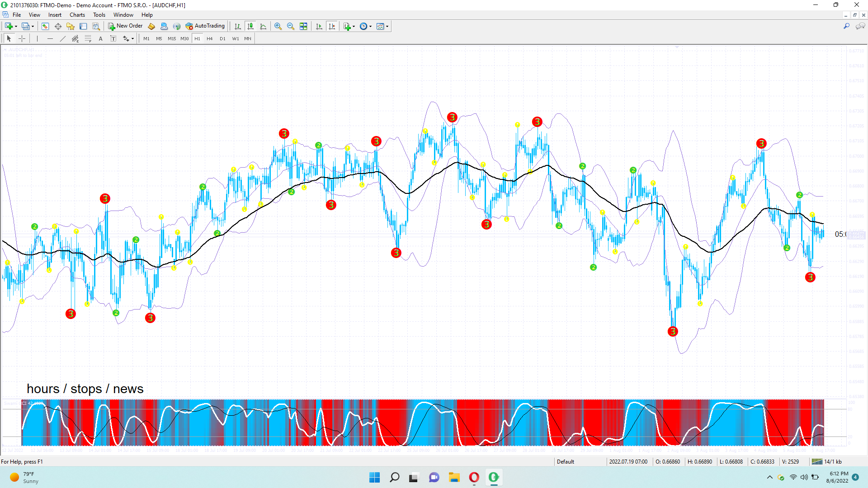Select the Crosshair tool
The width and height of the screenshot is (868, 488).
[x=22, y=39]
